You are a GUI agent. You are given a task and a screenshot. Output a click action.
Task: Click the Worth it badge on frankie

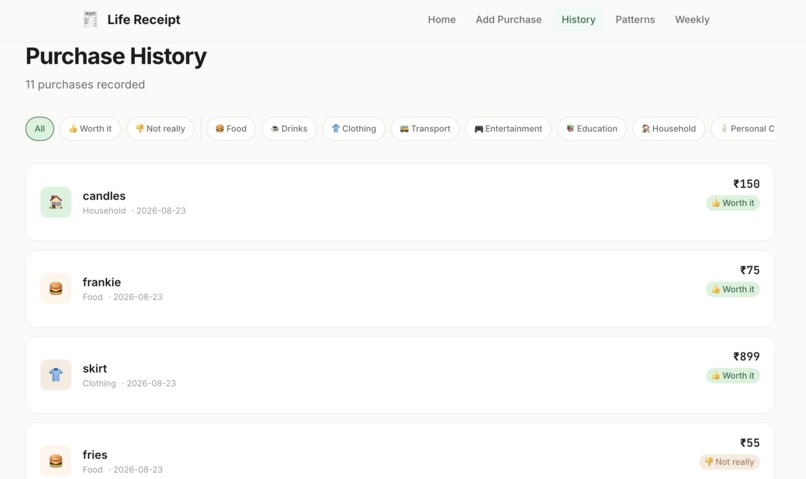732,289
